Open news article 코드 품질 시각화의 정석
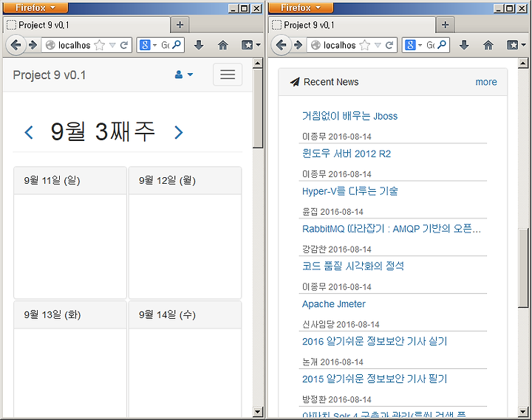532x420 pixels. 353,266
